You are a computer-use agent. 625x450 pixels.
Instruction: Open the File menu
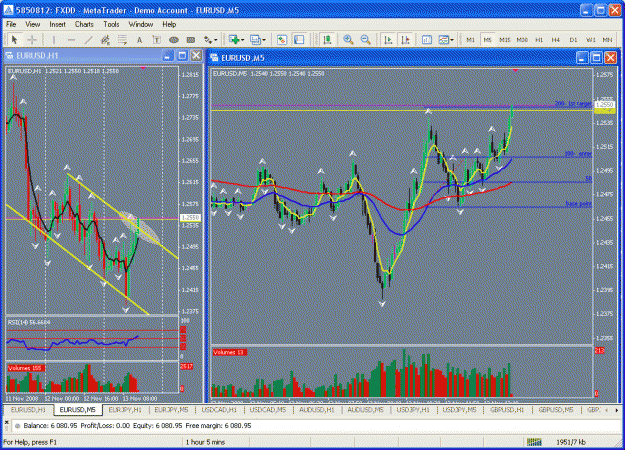point(11,24)
